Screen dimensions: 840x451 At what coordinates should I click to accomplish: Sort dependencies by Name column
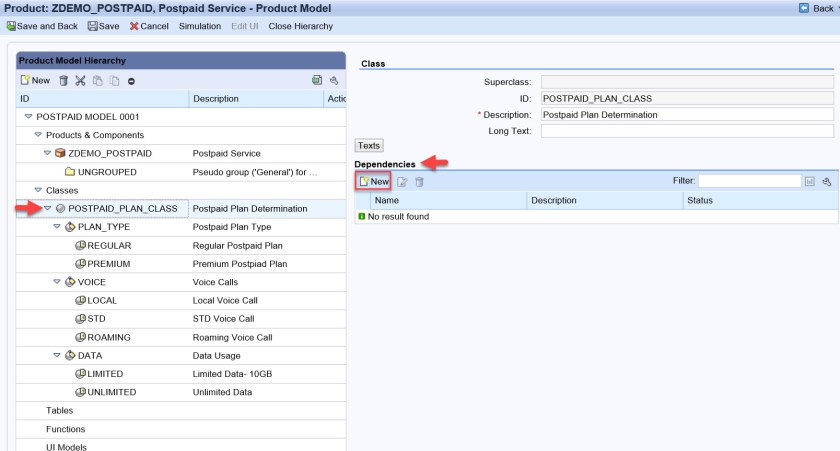coord(448,200)
